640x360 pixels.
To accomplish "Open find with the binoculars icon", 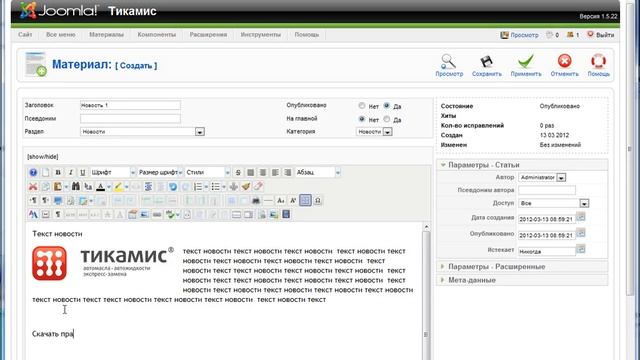I will coord(76,187).
